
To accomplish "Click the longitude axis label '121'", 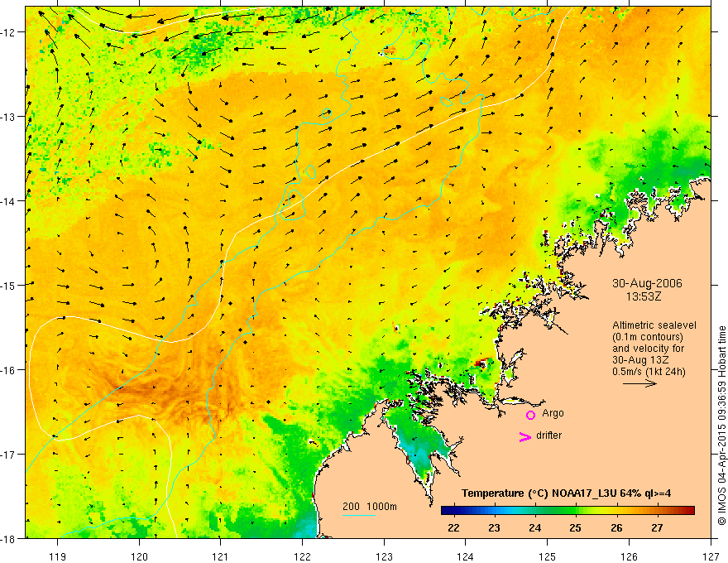I will tap(221, 556).
